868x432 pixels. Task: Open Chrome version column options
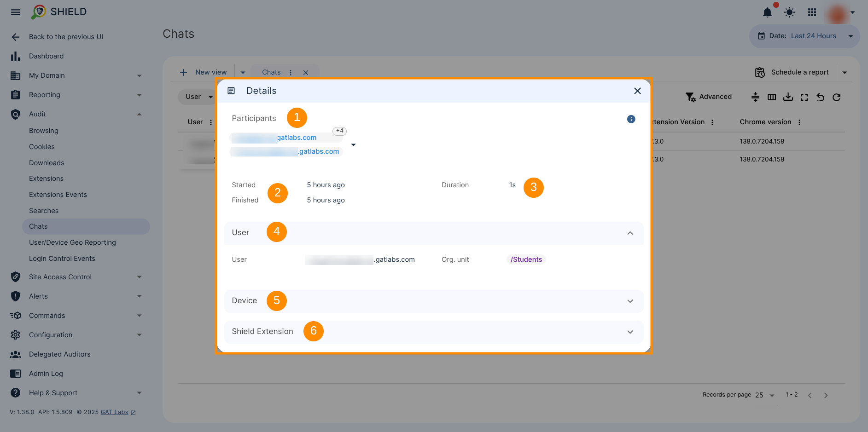tap(799, 122)
